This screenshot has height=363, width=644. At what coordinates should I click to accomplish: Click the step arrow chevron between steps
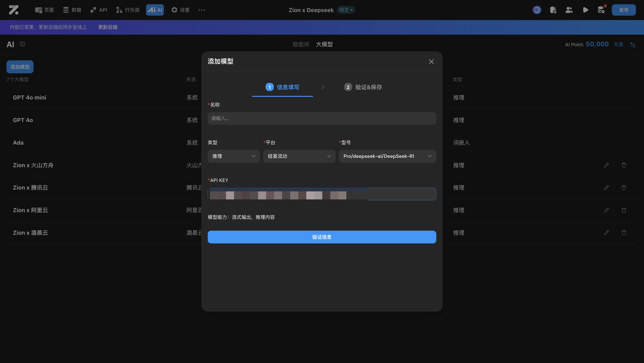click(x=323, y=87)
